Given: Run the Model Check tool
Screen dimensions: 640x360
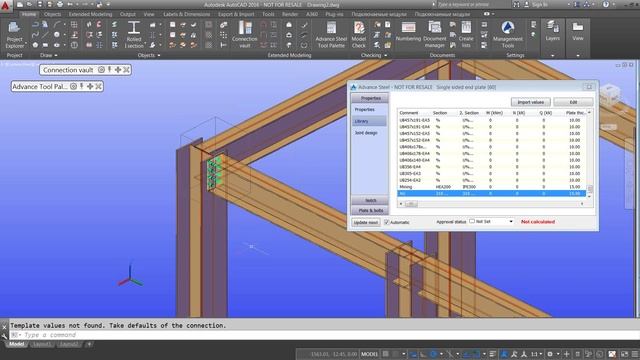Looking at the screenshot, I should click(x=359, y=35).
